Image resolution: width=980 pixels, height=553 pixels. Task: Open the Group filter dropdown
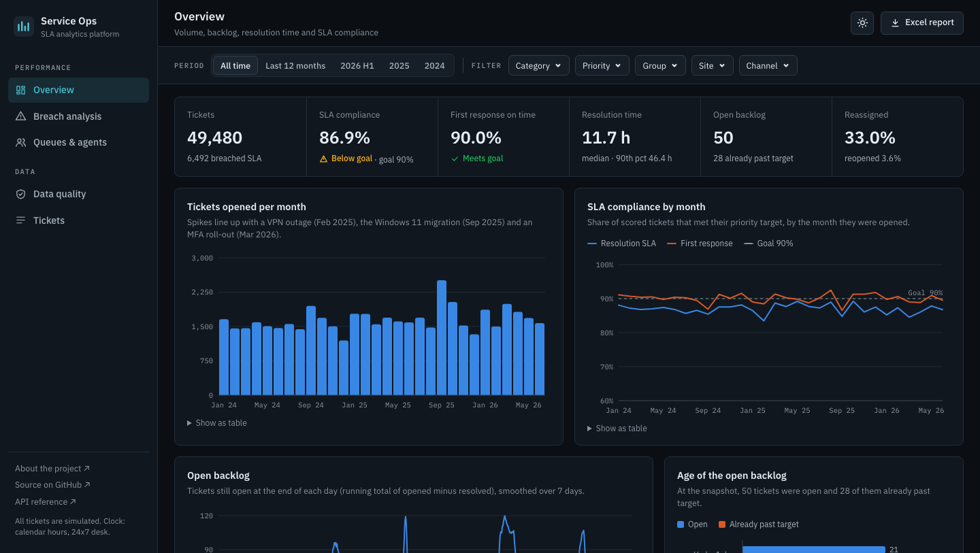coord(660,66)
